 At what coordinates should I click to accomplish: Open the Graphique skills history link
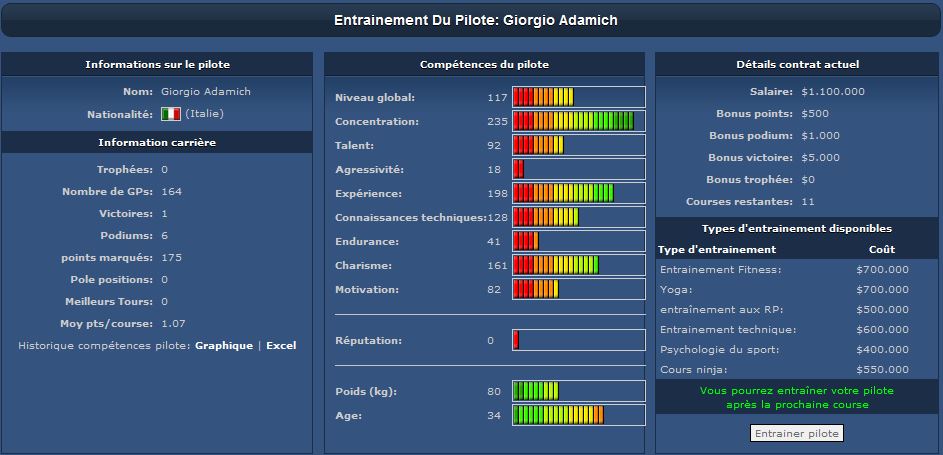224,346
